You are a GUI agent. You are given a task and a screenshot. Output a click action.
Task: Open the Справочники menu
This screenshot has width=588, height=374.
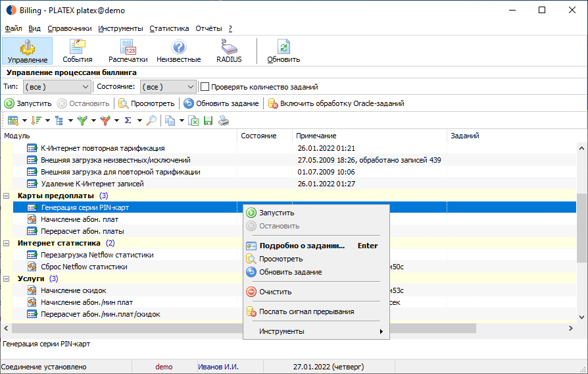click(69, 28)
